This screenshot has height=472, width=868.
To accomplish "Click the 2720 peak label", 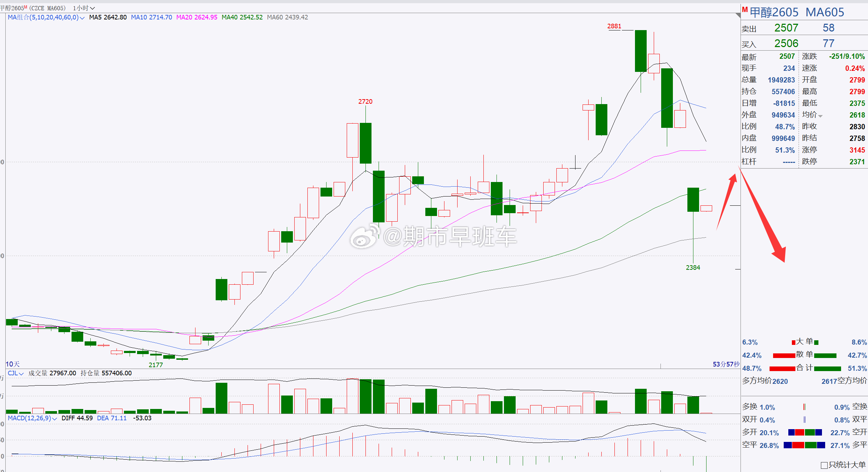I will pyautogui.click(x=365, y=102).
